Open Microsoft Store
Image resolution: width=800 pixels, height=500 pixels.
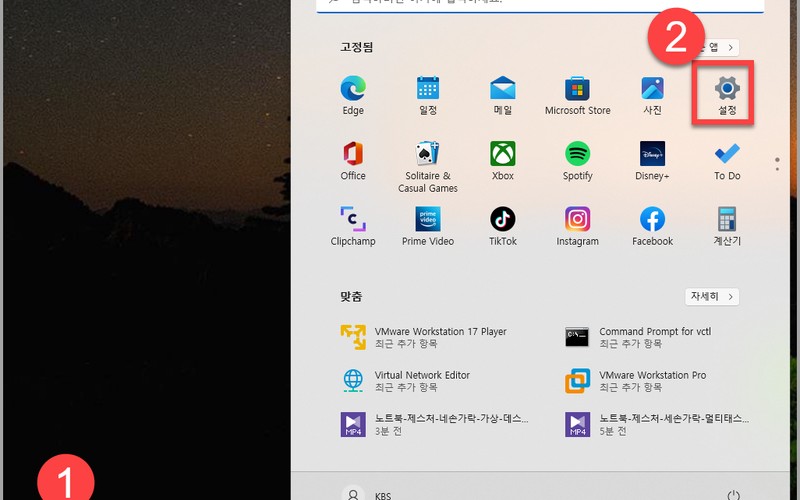(578, 96)
